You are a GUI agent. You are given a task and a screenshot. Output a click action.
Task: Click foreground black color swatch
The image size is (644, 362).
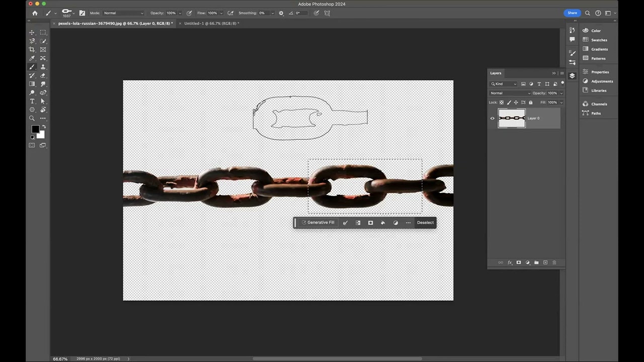pyautogui.click(x=35, y=130)
